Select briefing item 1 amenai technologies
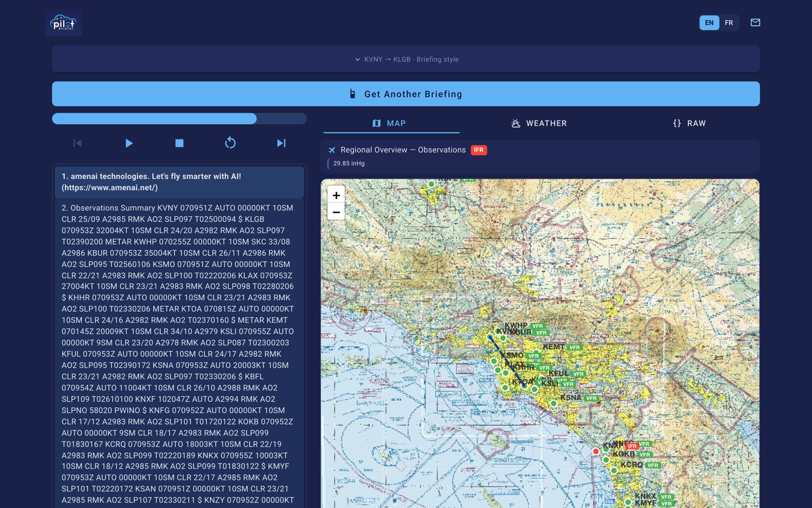The image size is (812, 508). pos(179,182)
